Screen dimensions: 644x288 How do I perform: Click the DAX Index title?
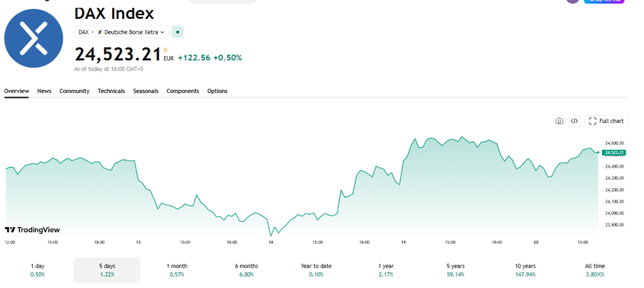point(114,14)
